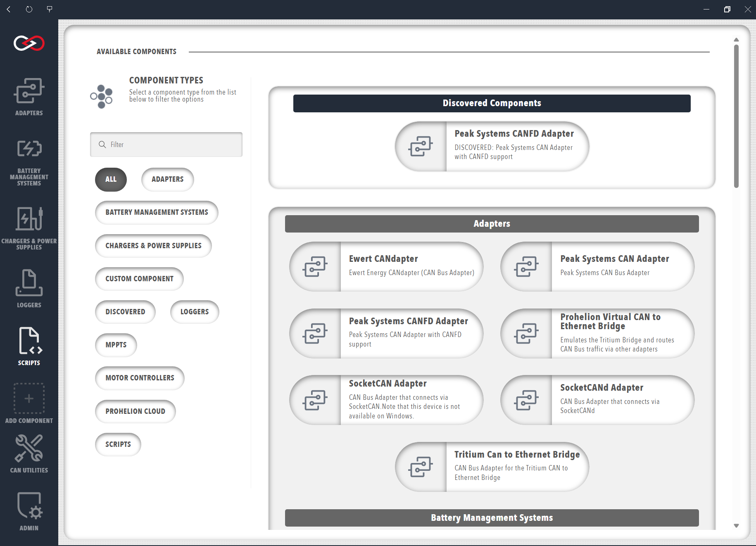Choose the SocketCAN Adapter card
The width and height of the screenshot is (756, 546).
tap(386, 400)
